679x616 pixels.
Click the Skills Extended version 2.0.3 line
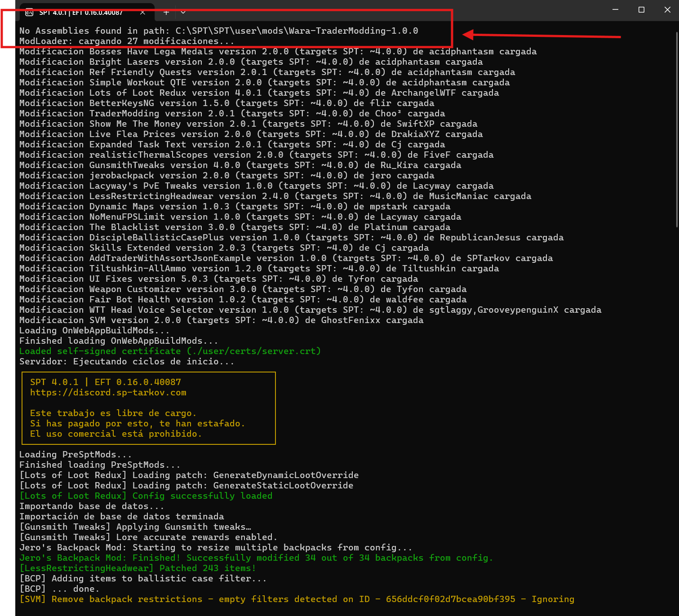(x=224, y=248)
